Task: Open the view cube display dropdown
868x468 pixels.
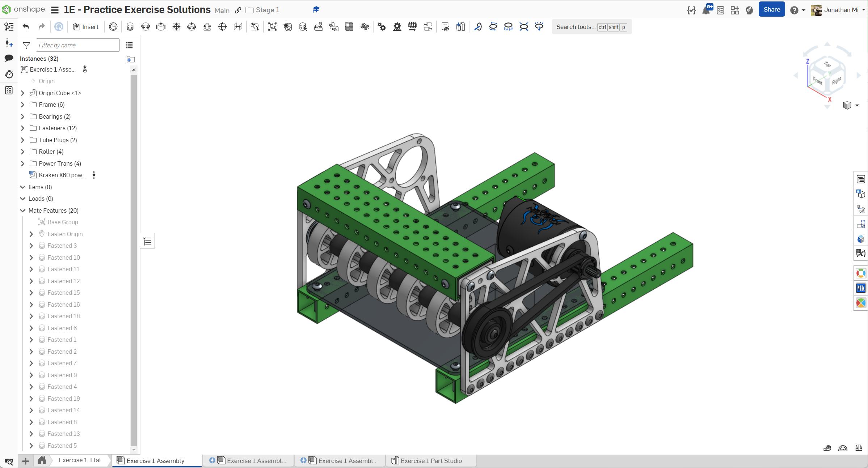Action: coord(857,105)
